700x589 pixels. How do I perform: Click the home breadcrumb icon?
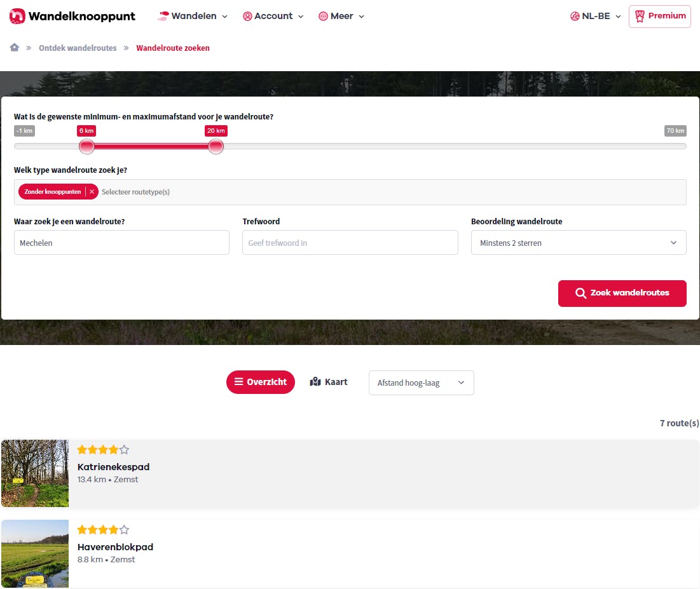coord(14,47)
